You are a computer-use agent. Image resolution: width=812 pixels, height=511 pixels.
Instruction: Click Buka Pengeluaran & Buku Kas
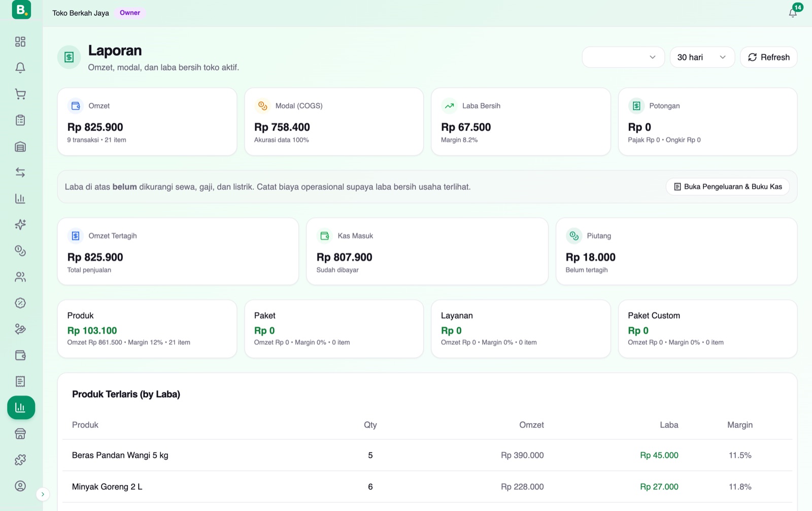click(727, 187)
